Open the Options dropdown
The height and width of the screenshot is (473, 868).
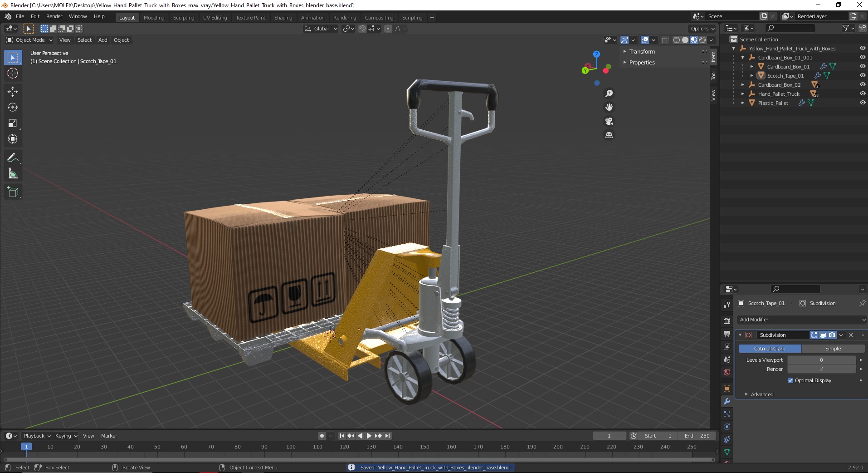pos(702,29)
